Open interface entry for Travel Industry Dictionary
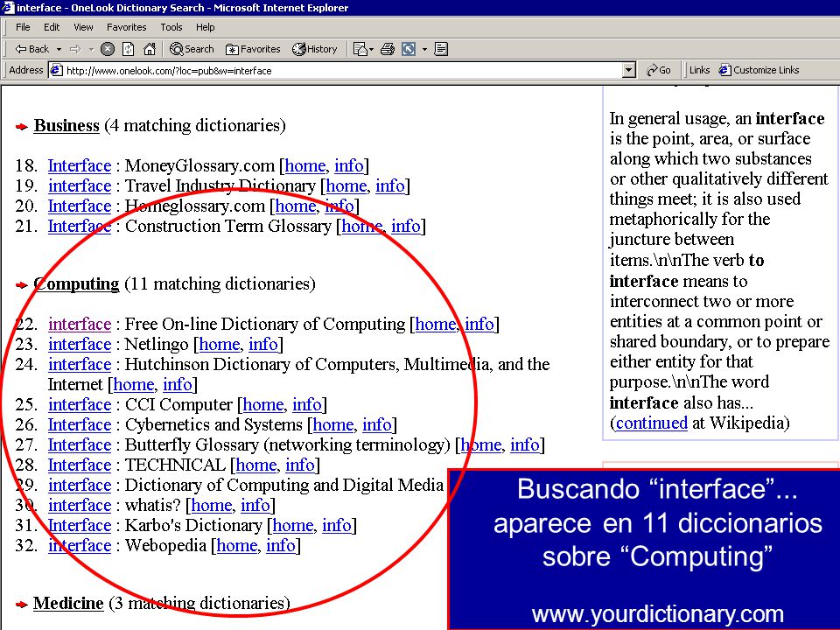The image size is (840, 630). 80,185
